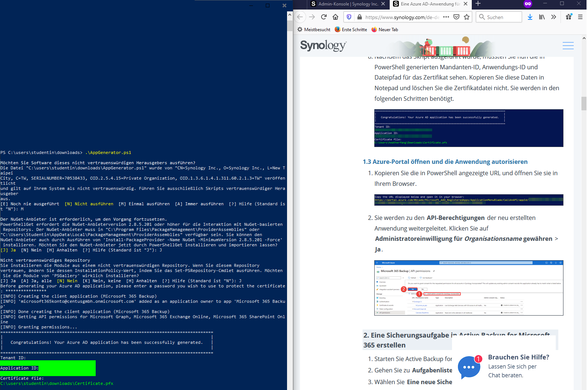This screenshot has width=588, height=390.
Task: Click the synology.com address bar URL
Action: pos(402,17)
